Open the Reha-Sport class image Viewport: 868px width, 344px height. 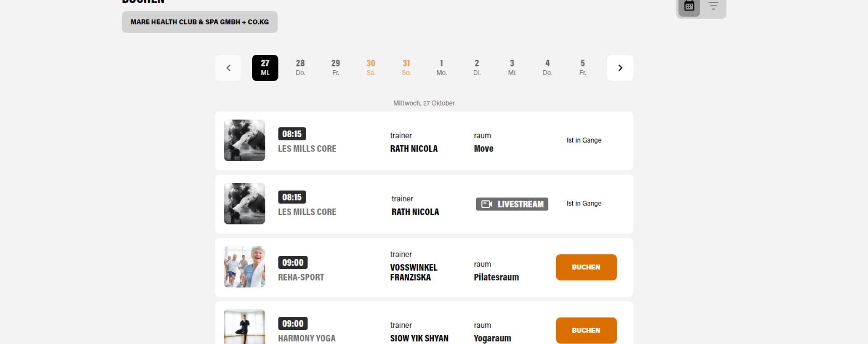click(x=245, y=267)
